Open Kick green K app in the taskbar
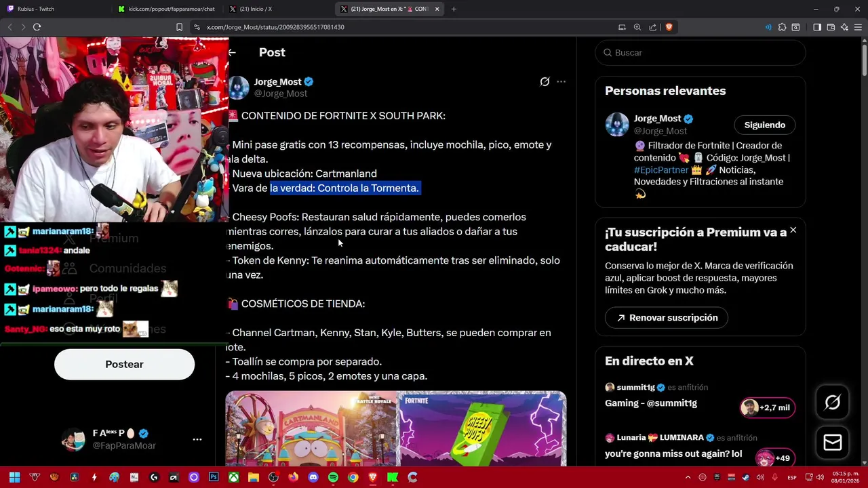 (393, 477)
